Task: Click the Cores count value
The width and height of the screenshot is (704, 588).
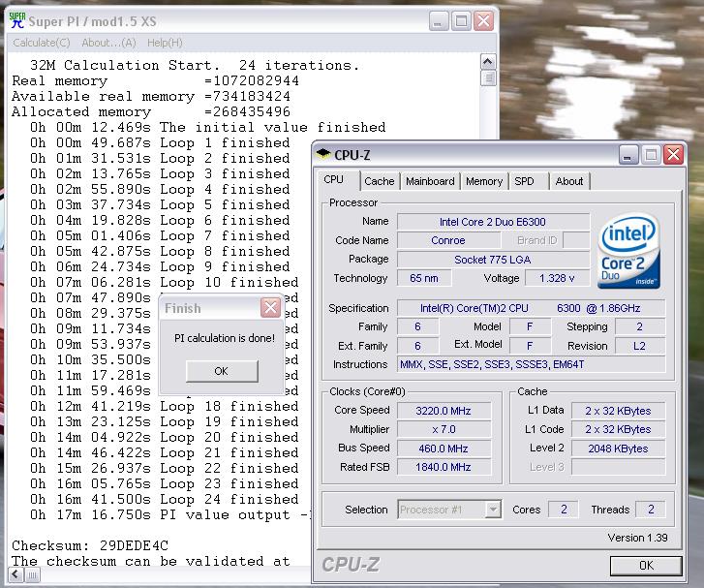Action: tap(564, 510)
